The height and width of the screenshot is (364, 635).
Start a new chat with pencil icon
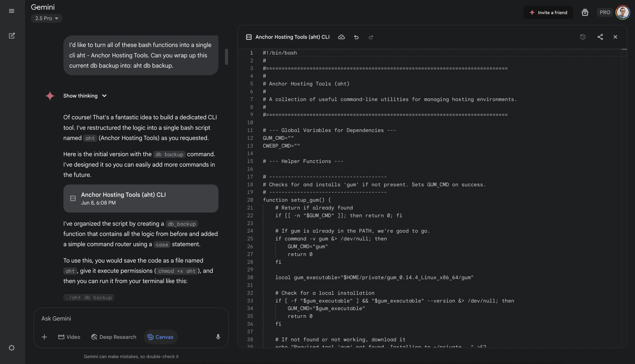(x=12, y=36)
